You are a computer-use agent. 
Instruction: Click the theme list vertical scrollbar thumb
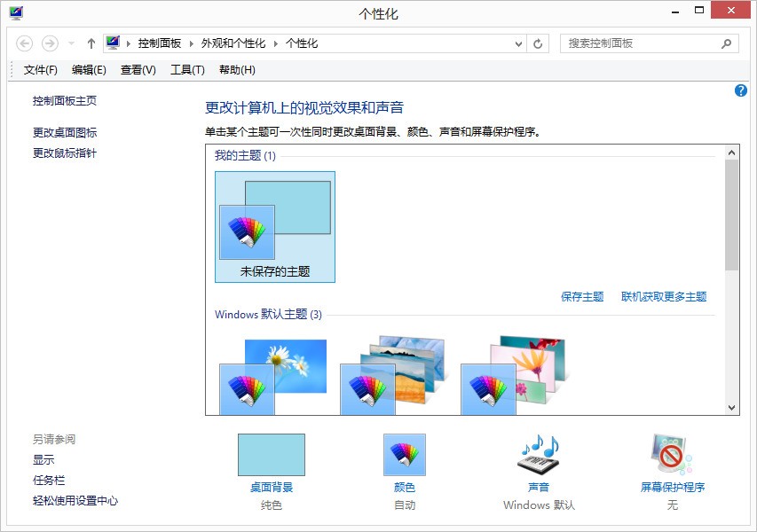tap(731, 215)
